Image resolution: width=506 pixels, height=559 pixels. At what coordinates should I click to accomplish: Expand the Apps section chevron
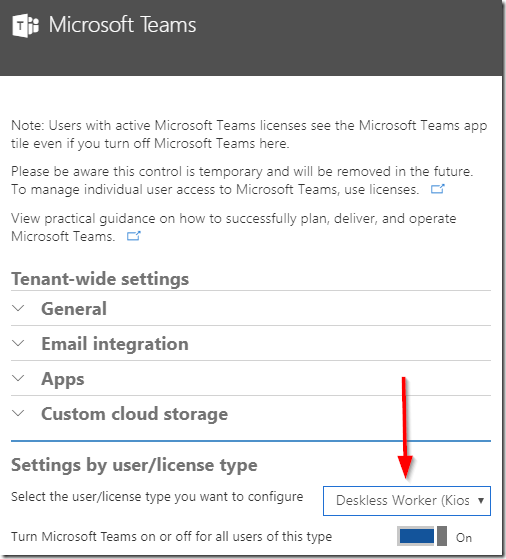pos(18,378)
